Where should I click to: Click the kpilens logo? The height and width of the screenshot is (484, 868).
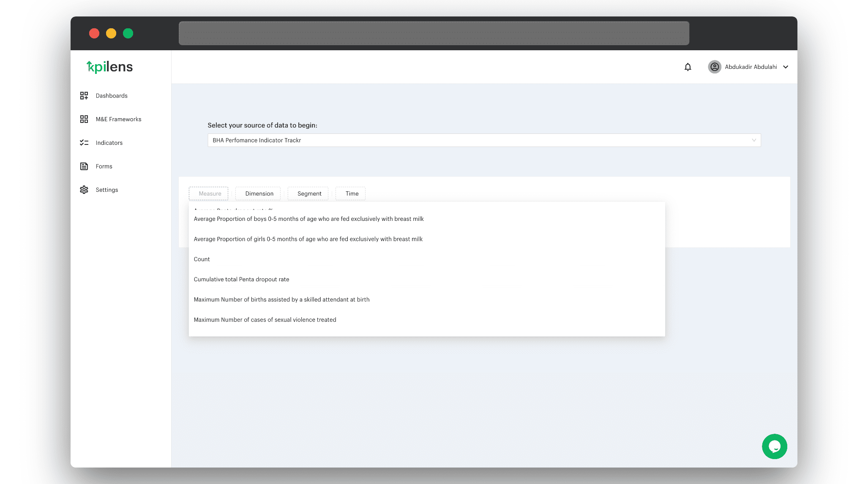coord(110,67)
